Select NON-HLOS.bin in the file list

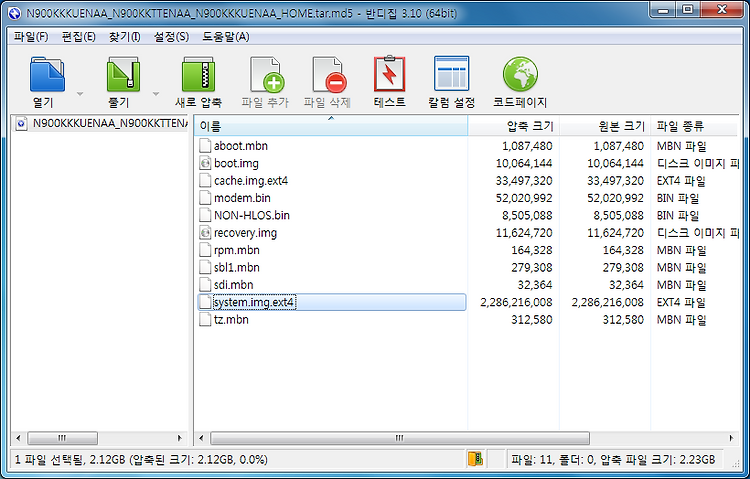coord(252,215)
